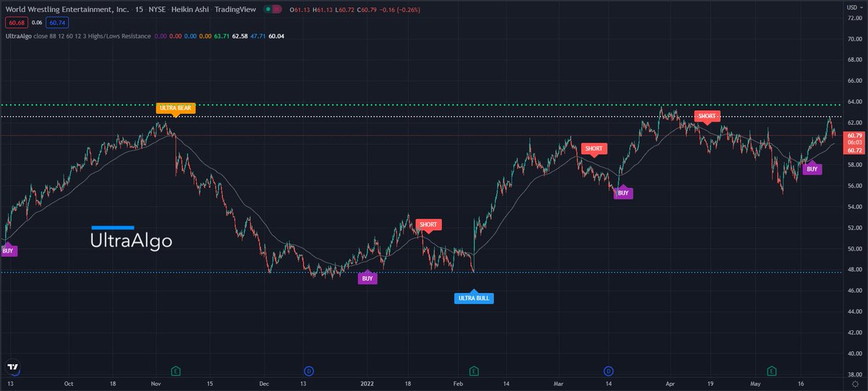Click the open value O61.13
The width and height of the screenshot is (868, 391).
point(299,10)
